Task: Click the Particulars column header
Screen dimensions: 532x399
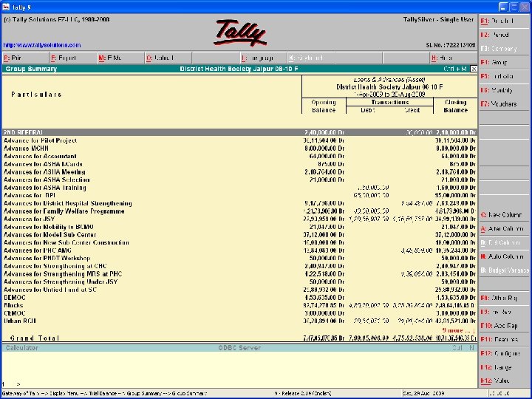Action: [36, 95]
